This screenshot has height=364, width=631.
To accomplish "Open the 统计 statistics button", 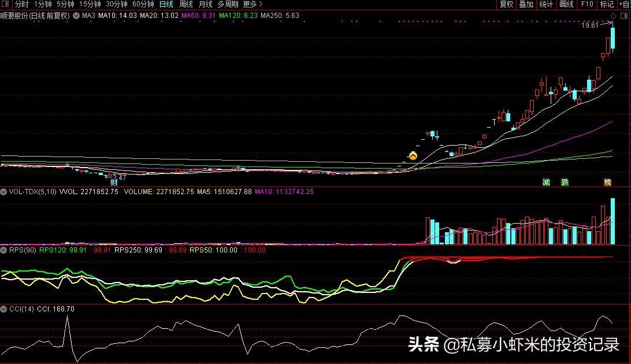I will pos(546,4).
